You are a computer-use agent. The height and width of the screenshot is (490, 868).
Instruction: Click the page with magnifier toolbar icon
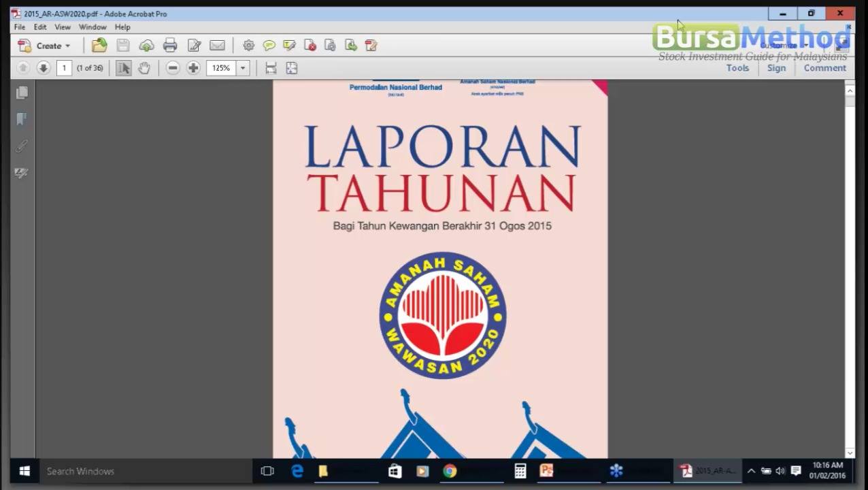click(330, 46)
